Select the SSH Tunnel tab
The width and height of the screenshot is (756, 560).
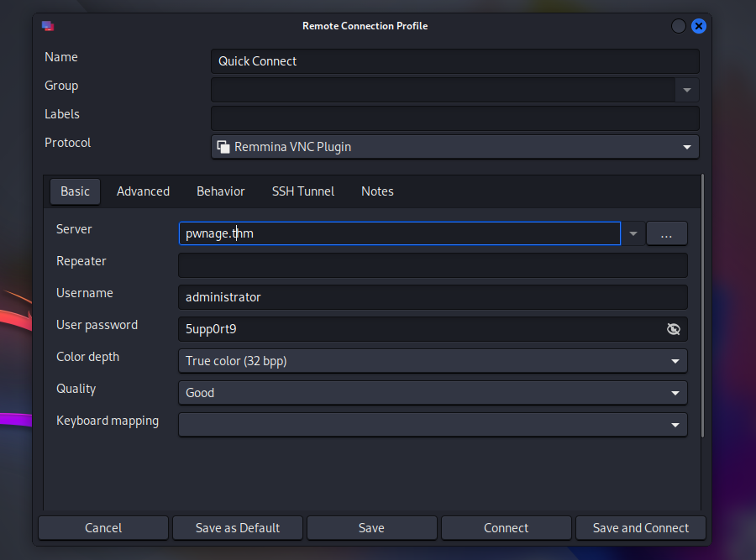click(303, 191)
